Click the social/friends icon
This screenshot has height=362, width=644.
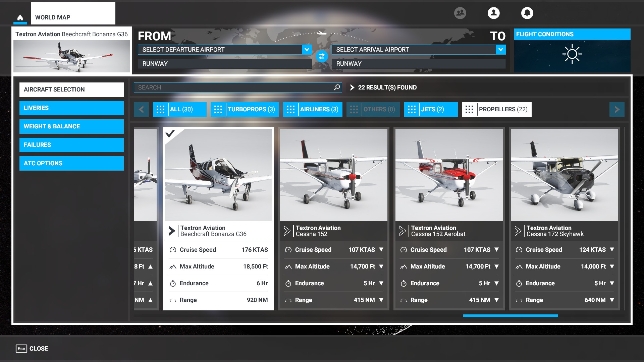point(460,12)
